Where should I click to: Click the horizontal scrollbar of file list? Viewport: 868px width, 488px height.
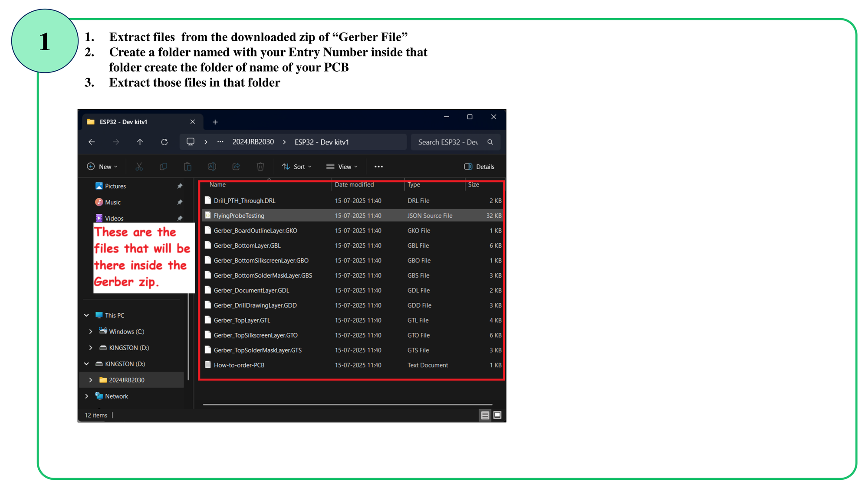click(x=348, y=405)
